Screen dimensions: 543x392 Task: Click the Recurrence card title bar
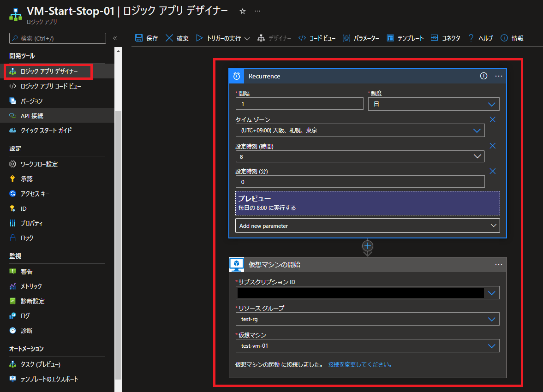pyautogui.click(x=367, y=76)
